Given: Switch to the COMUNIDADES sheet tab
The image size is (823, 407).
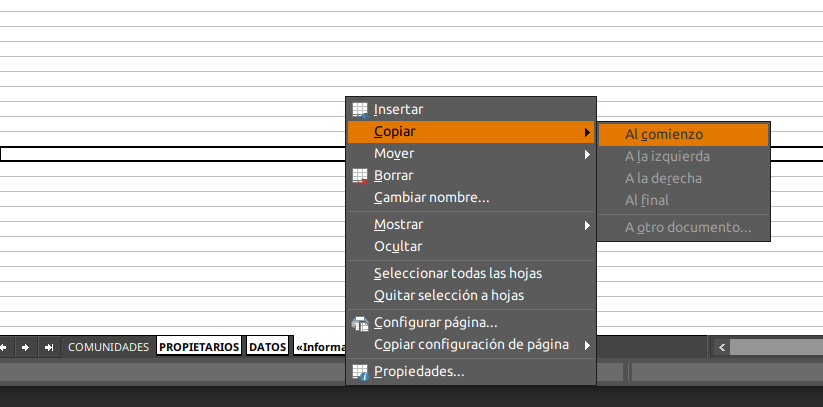Looking at the screenshot, I should point(108,347).
